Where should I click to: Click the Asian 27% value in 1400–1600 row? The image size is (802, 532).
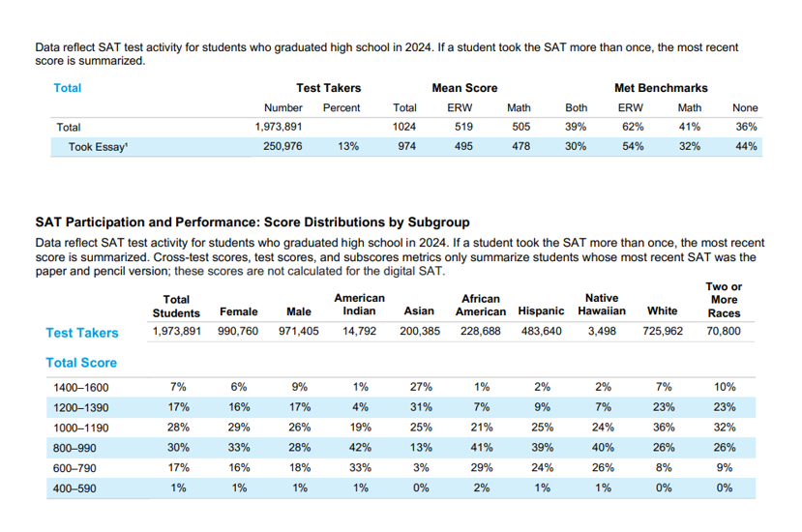(x=421, y=387)
